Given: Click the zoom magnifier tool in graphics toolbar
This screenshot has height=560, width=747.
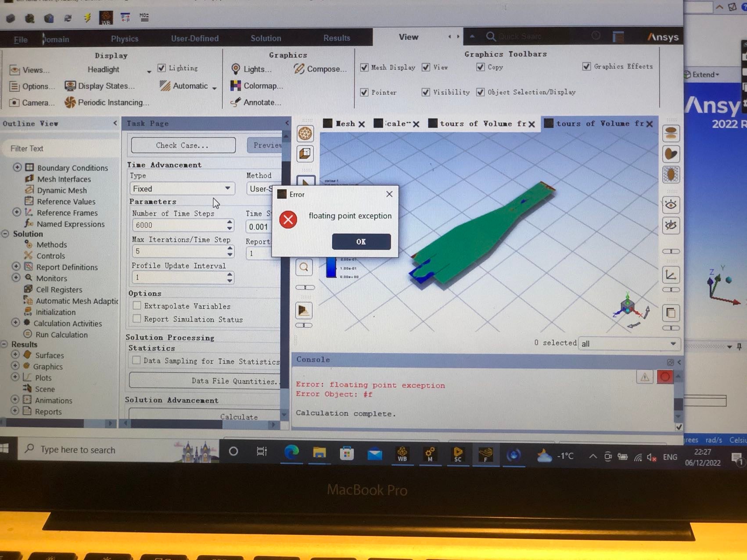Looking at the screenshot, I should click(x=304, y=267).
